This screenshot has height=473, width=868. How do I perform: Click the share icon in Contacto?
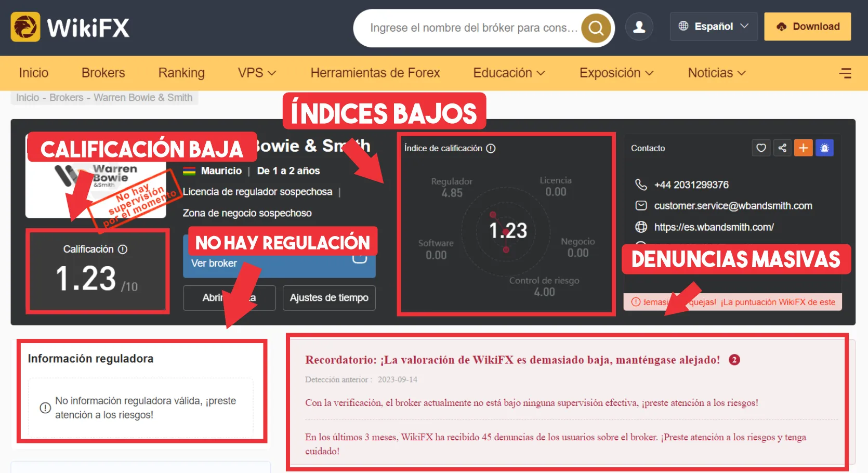click(x=782, y=148)
